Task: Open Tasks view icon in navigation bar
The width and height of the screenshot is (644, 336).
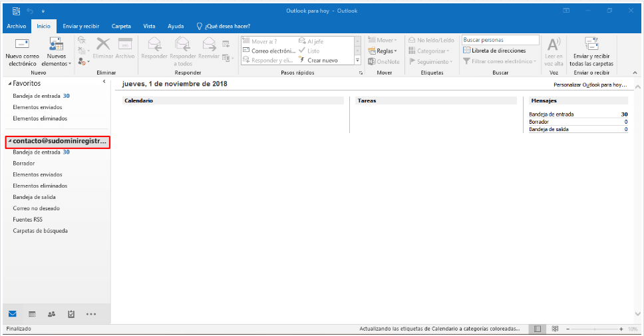Action: coord(71,314)
